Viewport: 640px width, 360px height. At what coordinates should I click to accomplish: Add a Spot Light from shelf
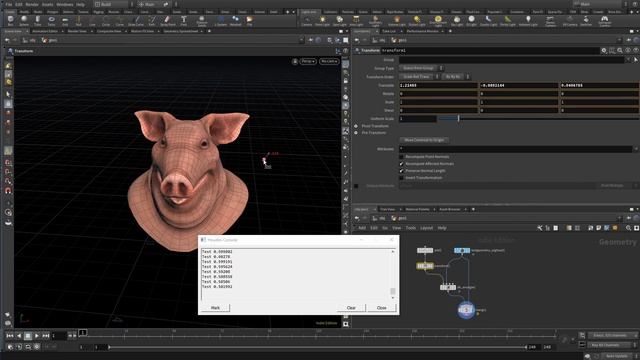[339, 20]
